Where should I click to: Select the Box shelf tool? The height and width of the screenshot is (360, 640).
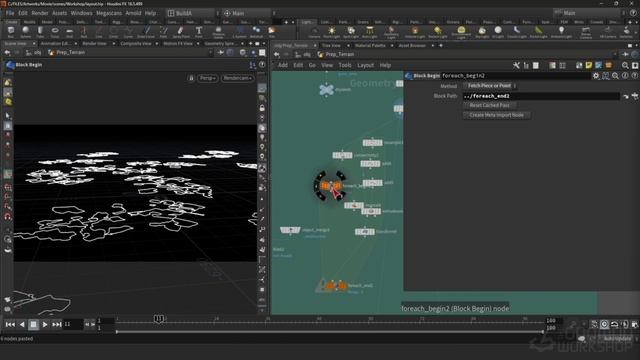(x=11, y=32)
